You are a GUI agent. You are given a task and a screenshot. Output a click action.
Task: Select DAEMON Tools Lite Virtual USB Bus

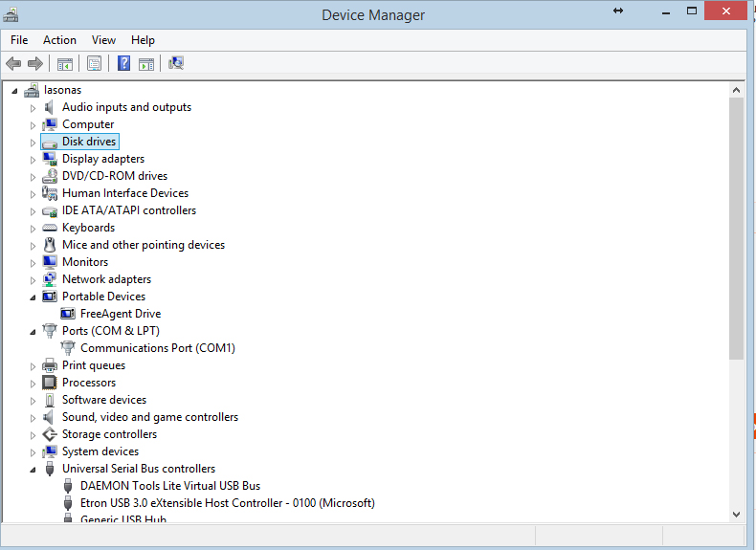pyautogui.click(x=169, y=486)
